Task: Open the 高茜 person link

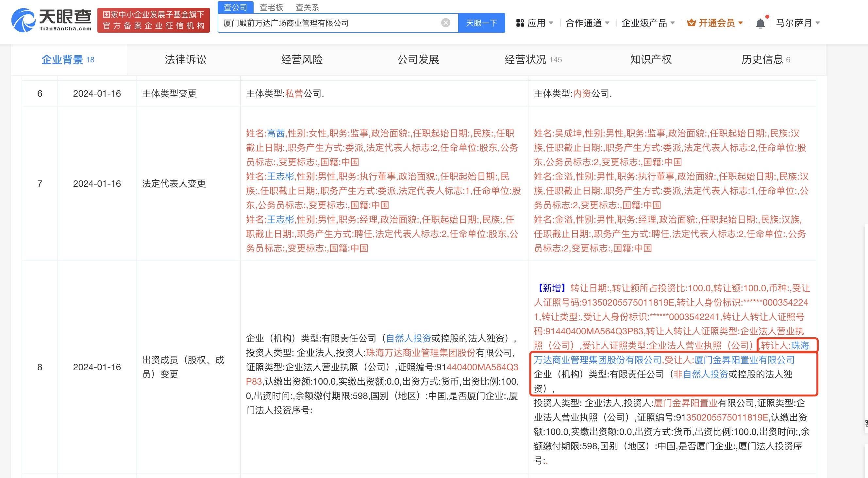Action: [276, 134]
